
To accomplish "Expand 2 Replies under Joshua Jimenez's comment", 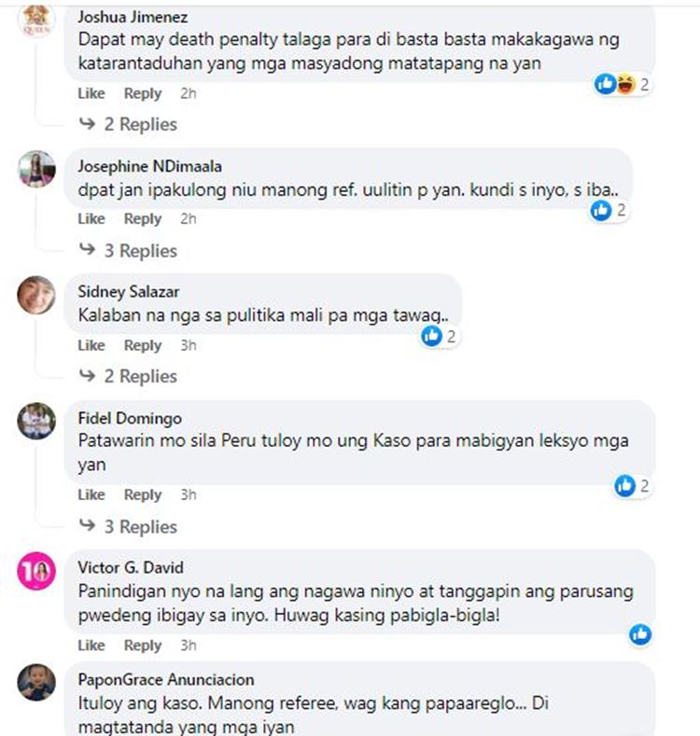I will (x=128, y=124).
